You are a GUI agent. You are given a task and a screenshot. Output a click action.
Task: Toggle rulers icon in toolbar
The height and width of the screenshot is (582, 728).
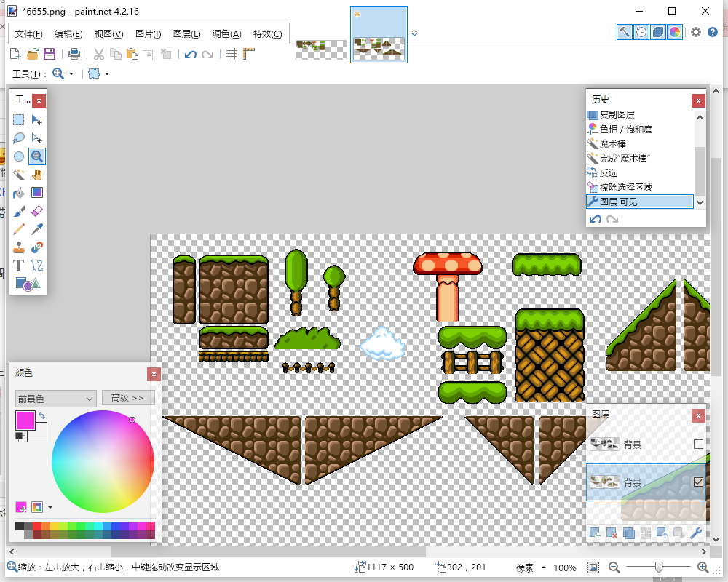coord(249,55)
